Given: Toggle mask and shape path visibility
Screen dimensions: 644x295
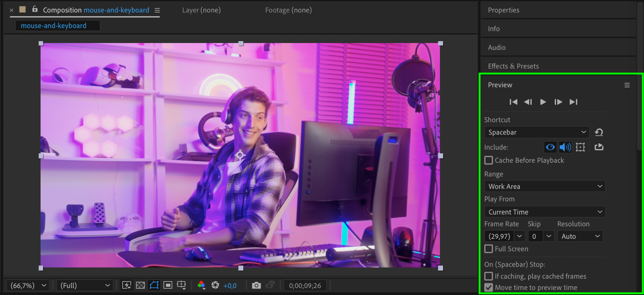Looking at the screenshot, I should tap(154, 285).
